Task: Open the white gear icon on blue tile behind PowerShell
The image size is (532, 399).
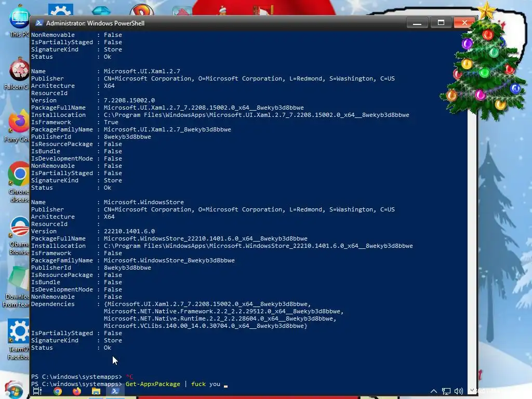Action: (61, 9)
